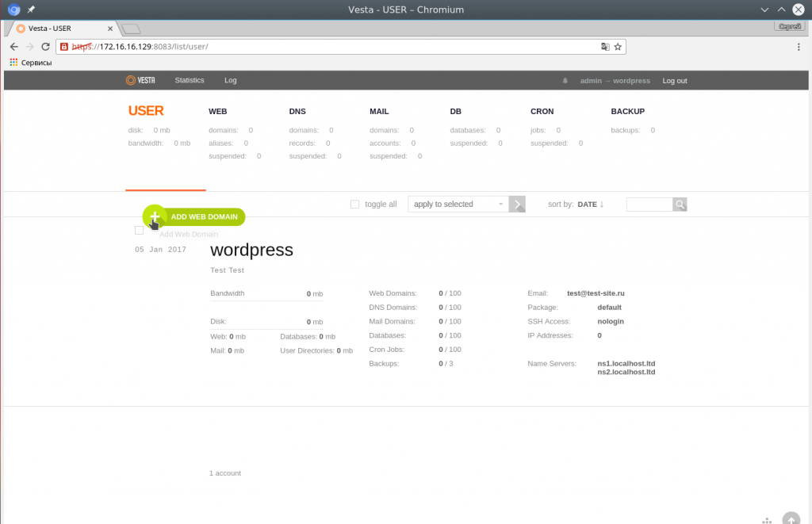Click the browser back arrow

(15, 47)
